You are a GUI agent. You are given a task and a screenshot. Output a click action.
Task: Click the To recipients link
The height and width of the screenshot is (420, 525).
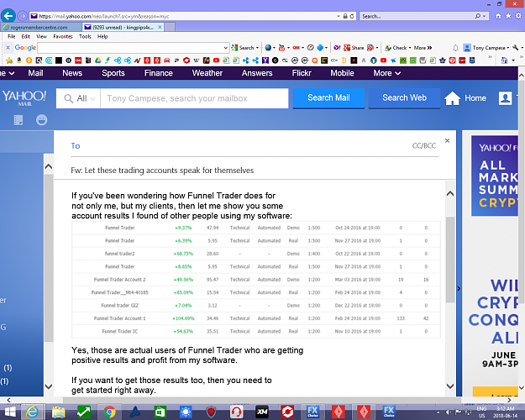coord(76,145)
